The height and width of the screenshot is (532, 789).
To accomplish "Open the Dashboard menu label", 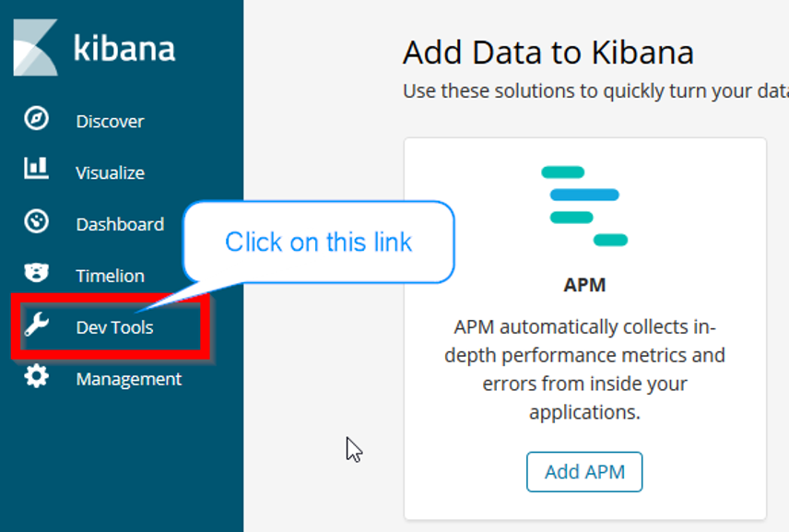I will click(120, 224).
